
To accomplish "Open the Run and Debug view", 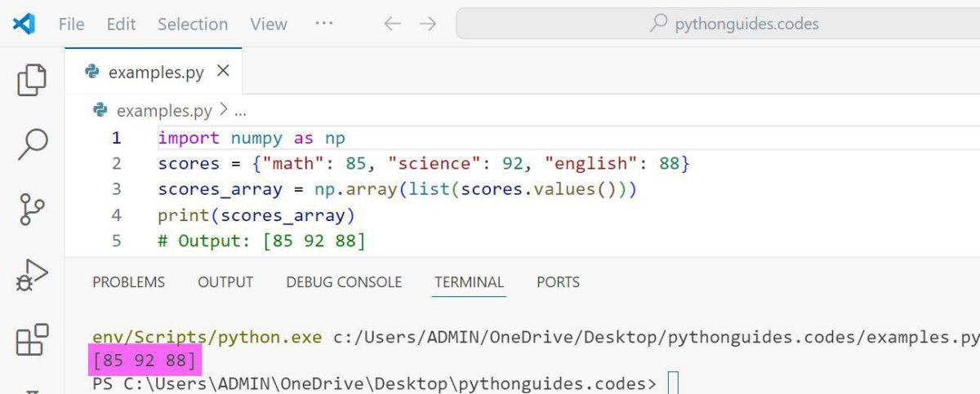I will tap(32, 275).
